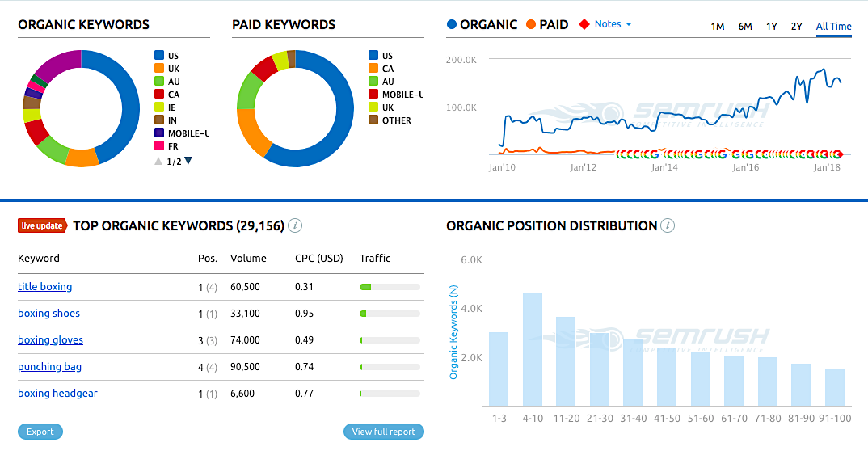Toggle the Paid series in chart legend
Image resolution: width=868 pixels, height=451 pixels.
pyautogui.click(x=547, y=24)
